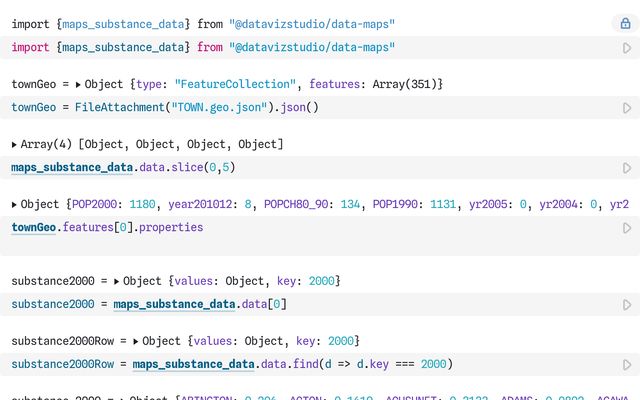Expand the substance2000 output object

click(x=118, y=281)
